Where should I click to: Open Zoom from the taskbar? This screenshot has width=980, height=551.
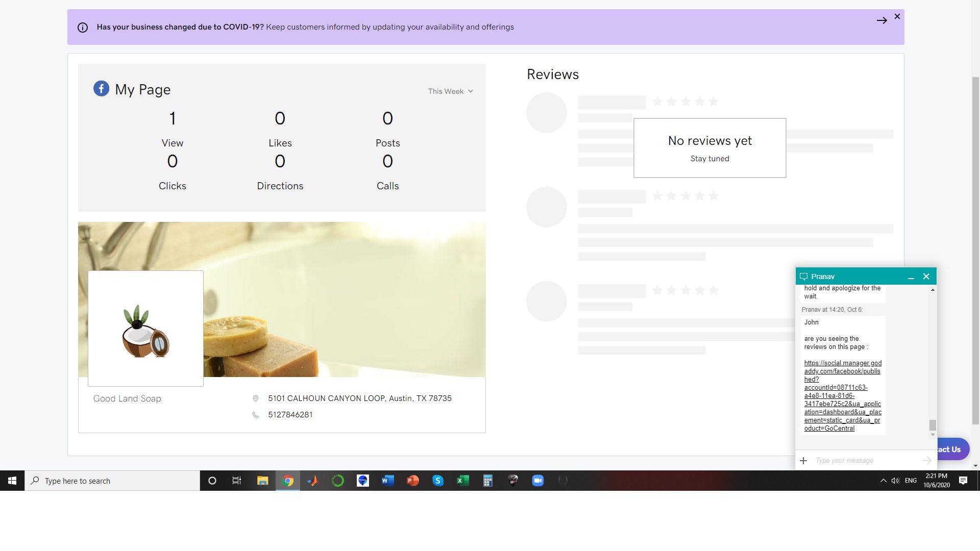point(538,481)
